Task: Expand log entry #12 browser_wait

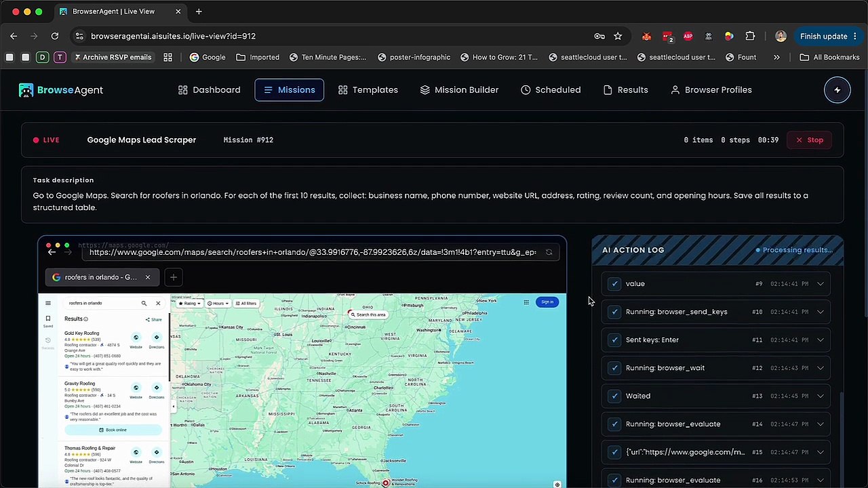Action: click(x=821, y=368)
